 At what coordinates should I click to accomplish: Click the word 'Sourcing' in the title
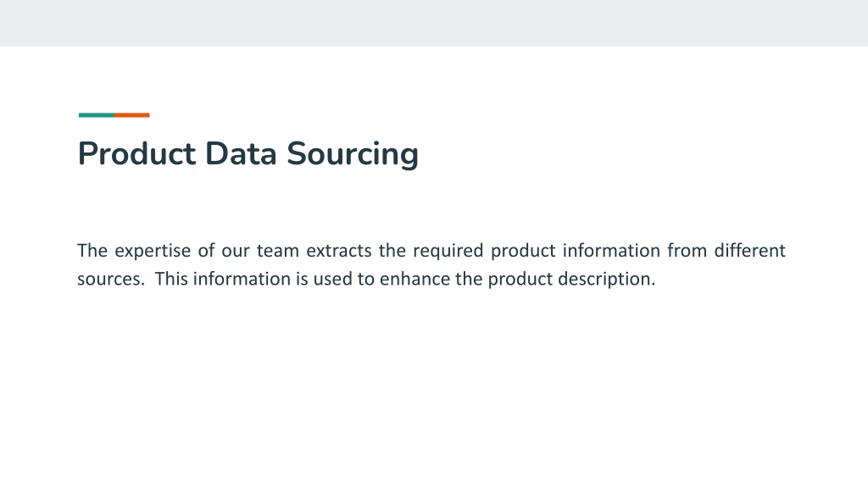[353, 154]
